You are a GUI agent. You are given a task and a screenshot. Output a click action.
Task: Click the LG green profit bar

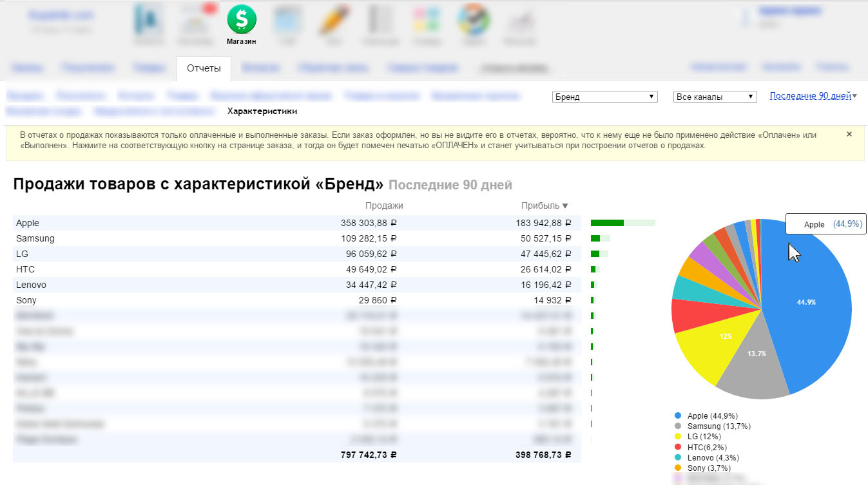tap(595, 254)
